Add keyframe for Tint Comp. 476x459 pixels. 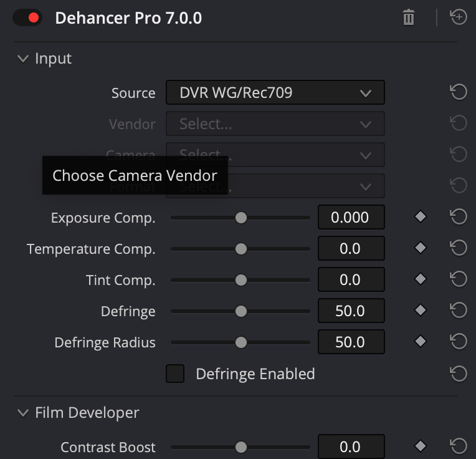point(421,279)
